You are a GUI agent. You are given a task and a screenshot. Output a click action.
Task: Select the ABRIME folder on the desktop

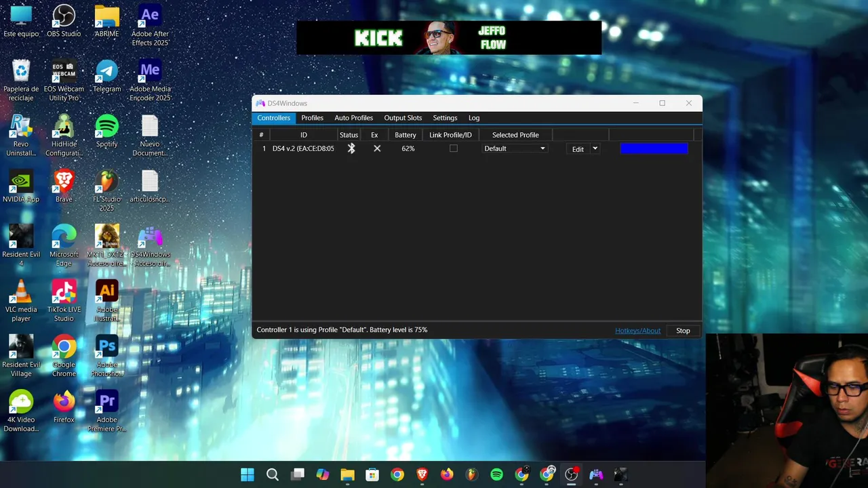[106, 21]
